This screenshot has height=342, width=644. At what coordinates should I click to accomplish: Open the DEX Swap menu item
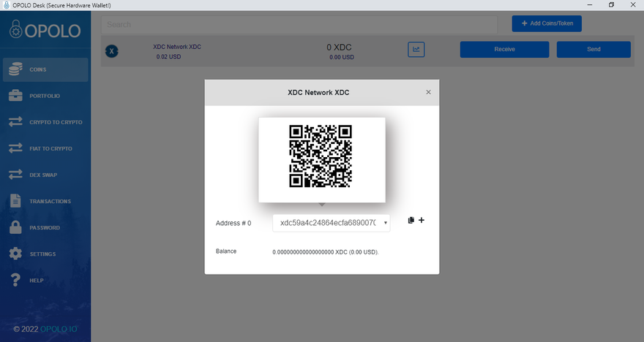click(43, 175)
